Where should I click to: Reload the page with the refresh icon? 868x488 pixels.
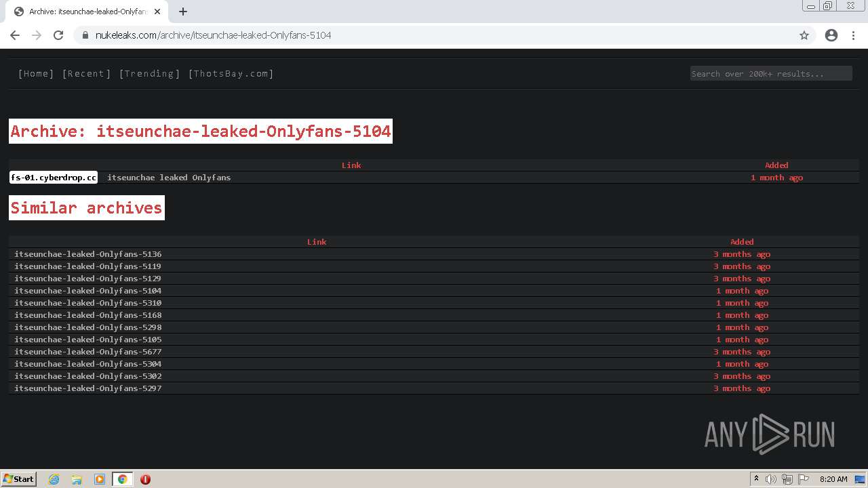[58, 35]
